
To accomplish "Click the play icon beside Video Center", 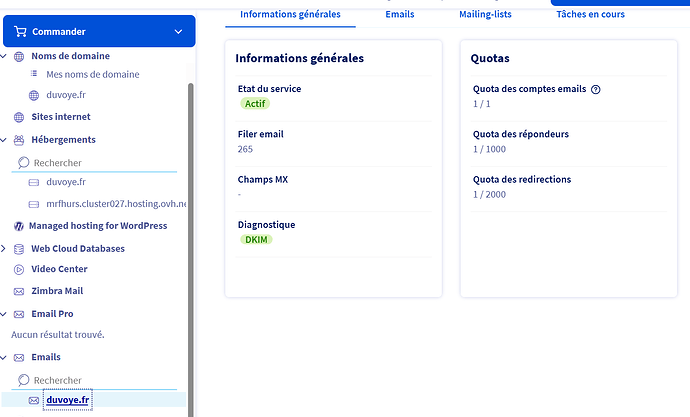I will [19, 269].
